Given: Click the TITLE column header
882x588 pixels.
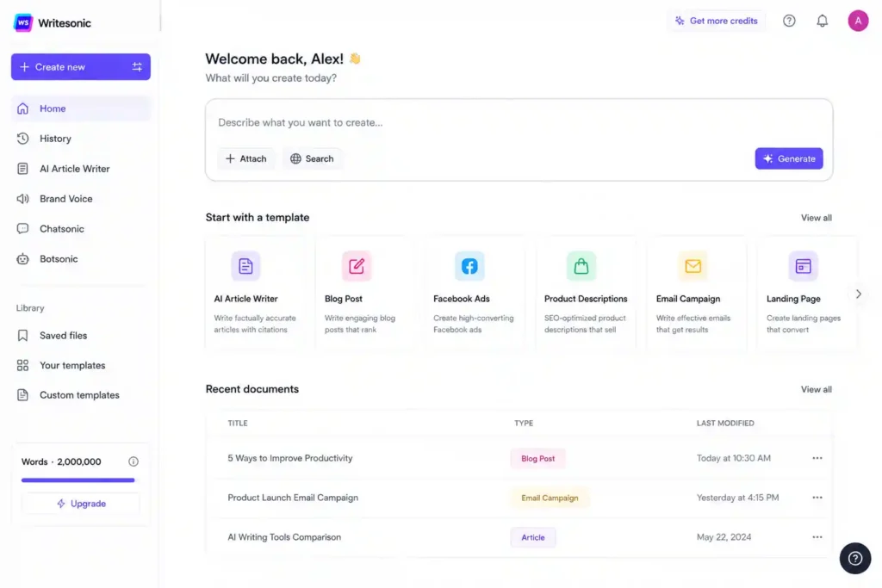Looking at the screenshot, I should tap(238, 423).
